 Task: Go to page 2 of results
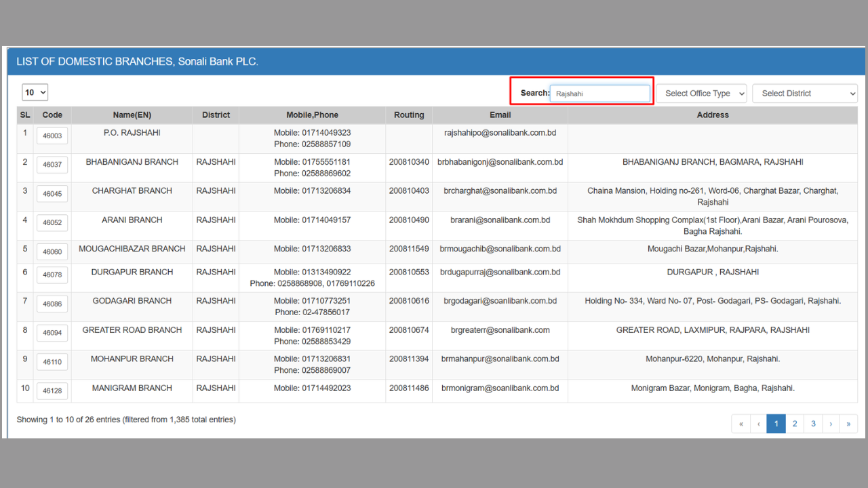(795, 424)
